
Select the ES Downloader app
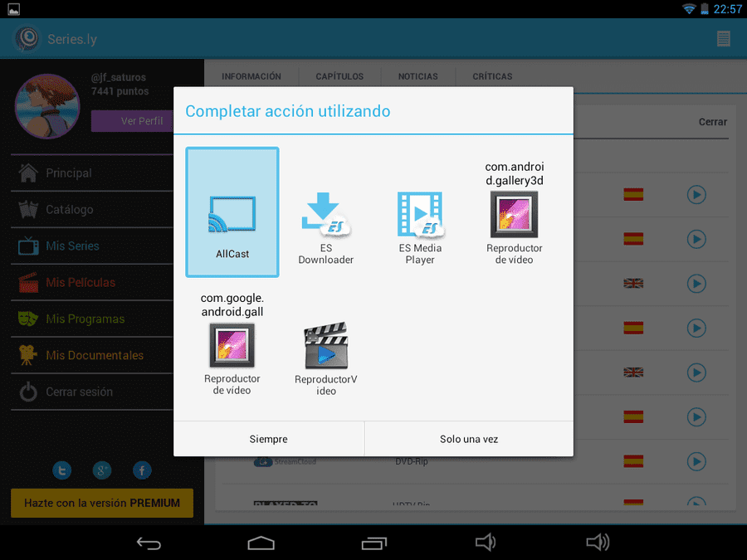click(x=326, y=227)
